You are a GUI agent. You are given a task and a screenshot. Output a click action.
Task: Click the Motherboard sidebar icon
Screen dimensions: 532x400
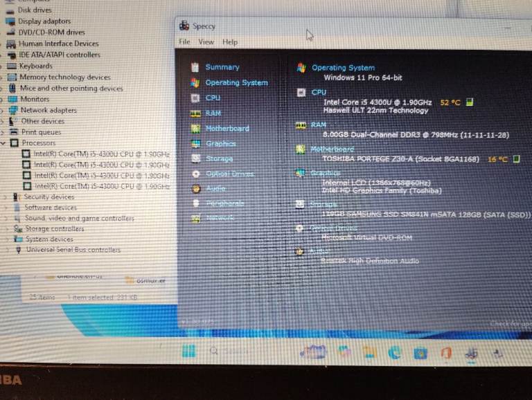195,129
